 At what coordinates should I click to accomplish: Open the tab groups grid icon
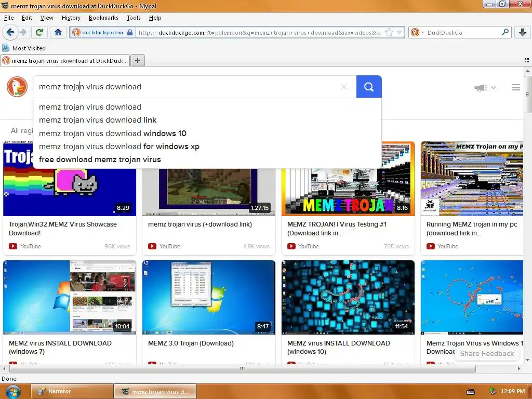[x=527, y=60]
